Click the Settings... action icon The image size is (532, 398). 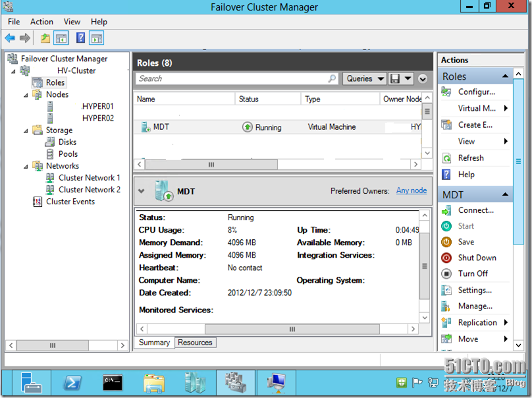[x=446, y=290]
